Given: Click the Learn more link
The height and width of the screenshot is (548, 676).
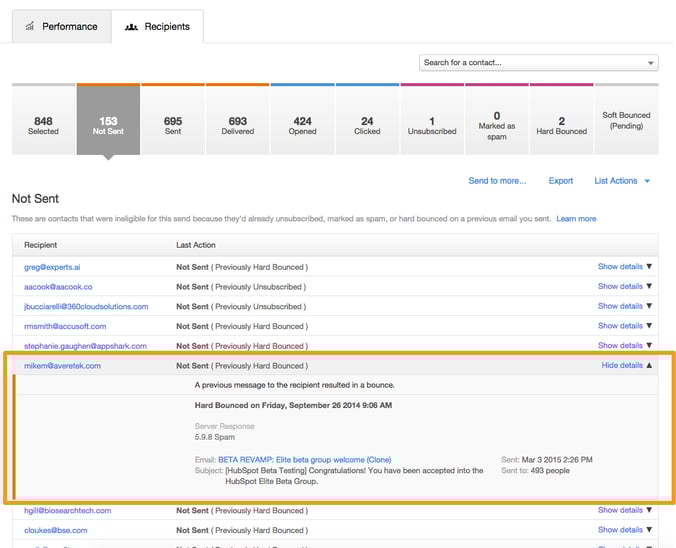Looking at the screenshot, I should click(x=576, y=219).
